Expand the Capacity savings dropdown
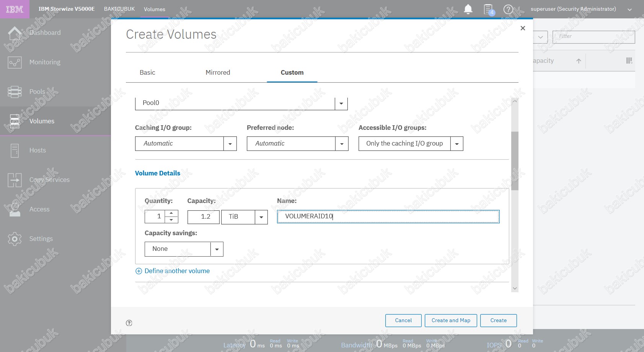The width and height of the screenshot is (644, 352). coord(217,249)
